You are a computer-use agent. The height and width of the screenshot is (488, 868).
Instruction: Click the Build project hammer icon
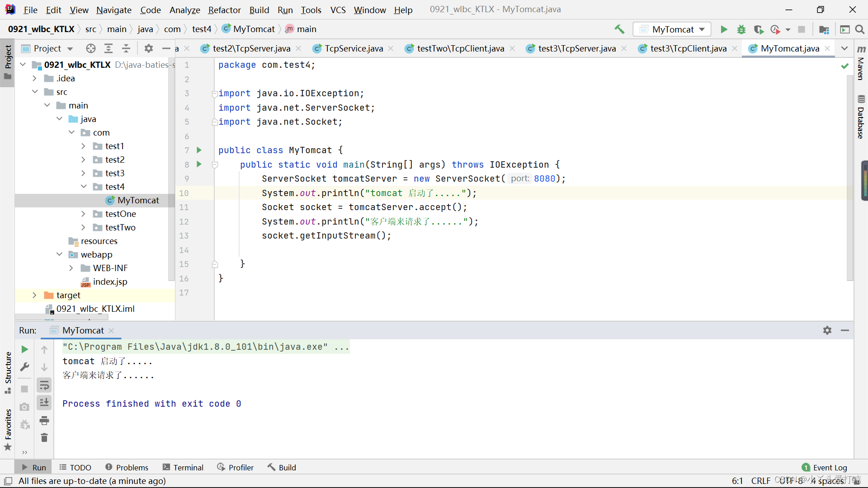619,29
